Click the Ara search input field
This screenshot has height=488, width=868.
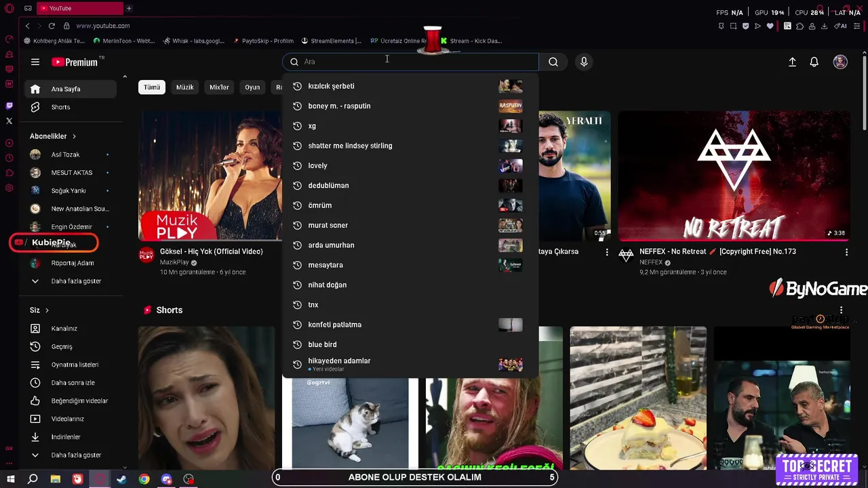(410, 62)
